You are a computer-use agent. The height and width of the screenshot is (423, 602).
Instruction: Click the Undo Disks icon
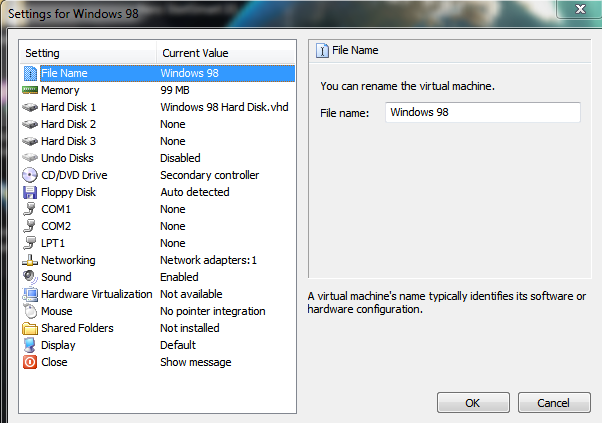[30, 158]
